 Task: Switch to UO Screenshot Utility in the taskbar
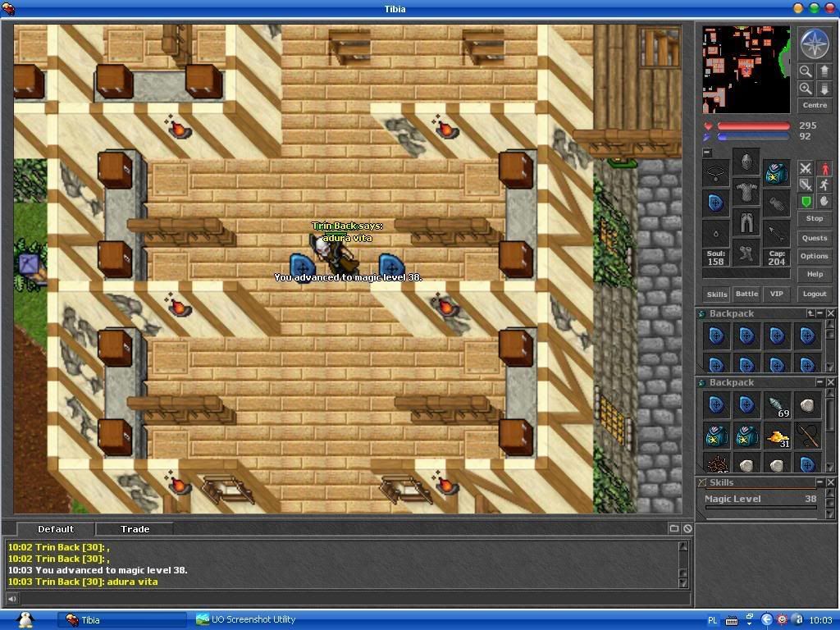point(246,619)
